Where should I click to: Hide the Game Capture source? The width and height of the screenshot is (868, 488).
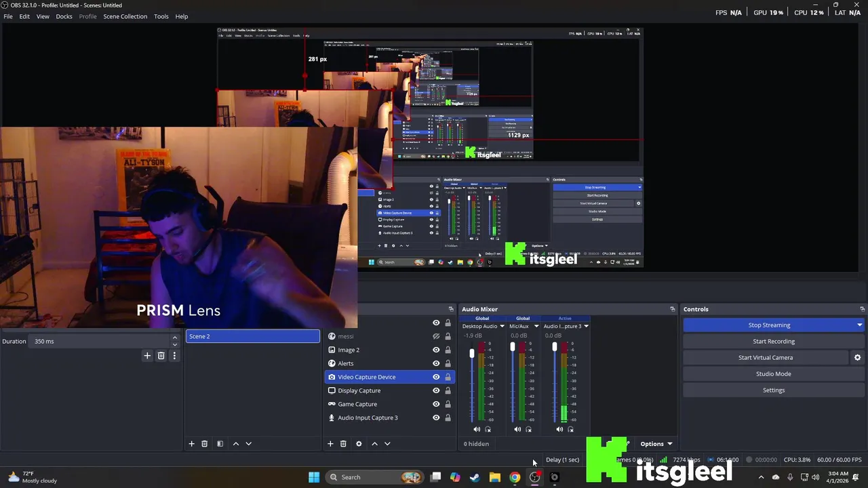tap(436, 404)
